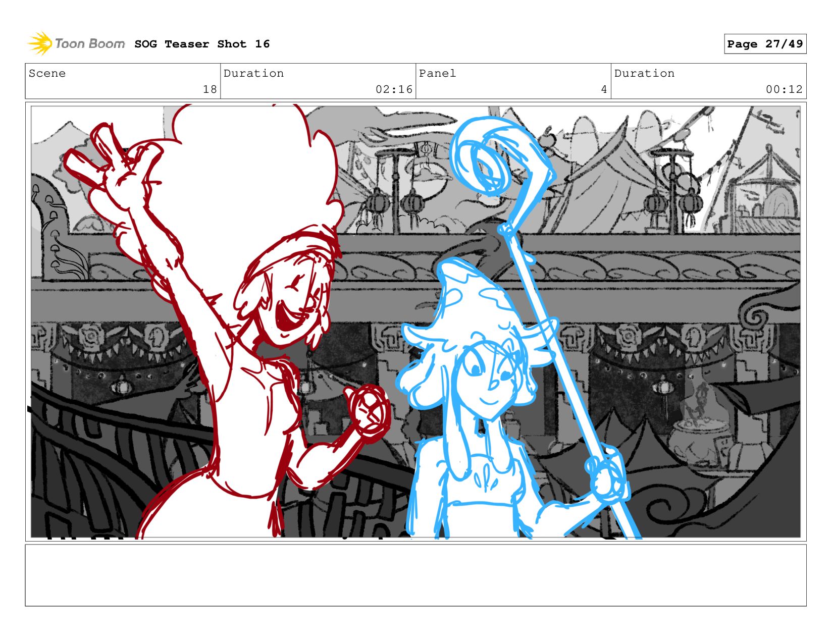Click scene duration value 02:16
Image resolution: width=832 pixels, height=644 pixels.
(x=394, y=89)
